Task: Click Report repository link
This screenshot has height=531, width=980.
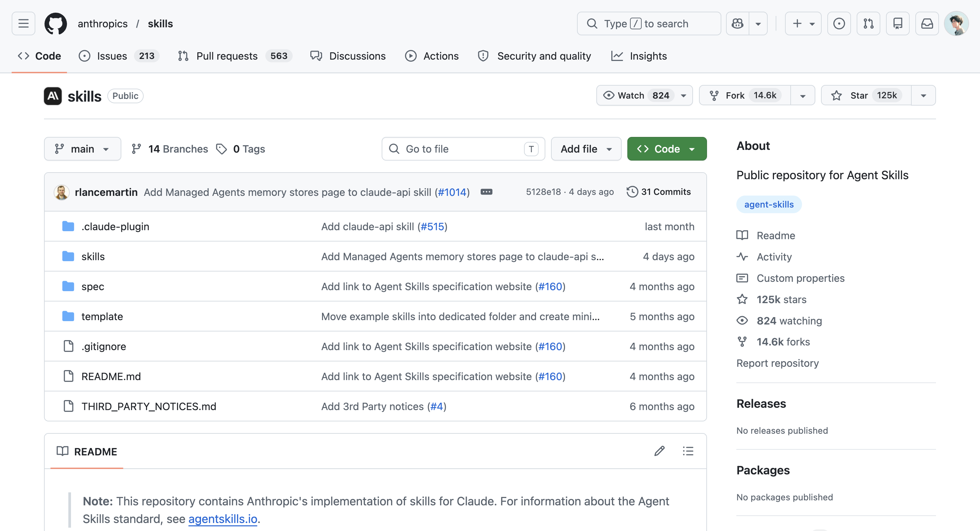Action: (777, 363)
